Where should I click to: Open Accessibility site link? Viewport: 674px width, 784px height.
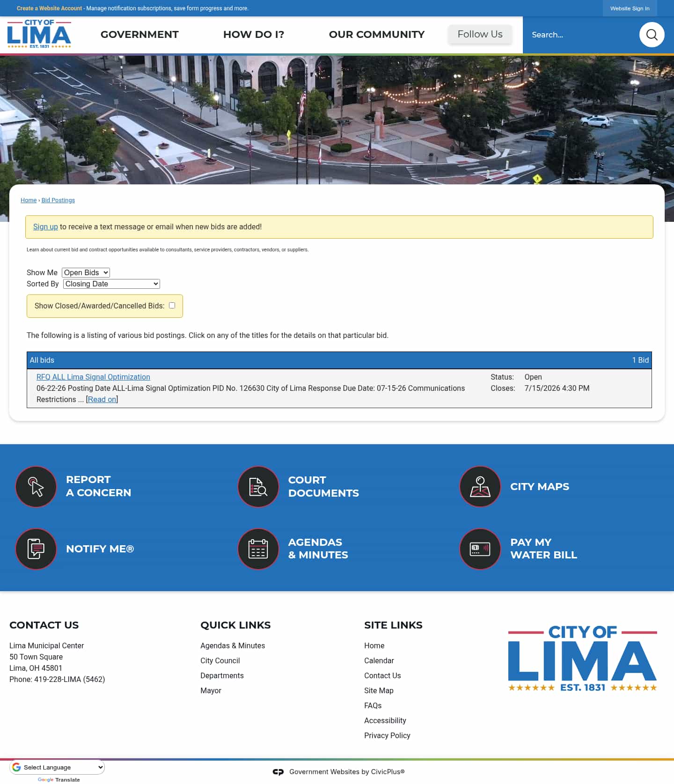[385, 720]
